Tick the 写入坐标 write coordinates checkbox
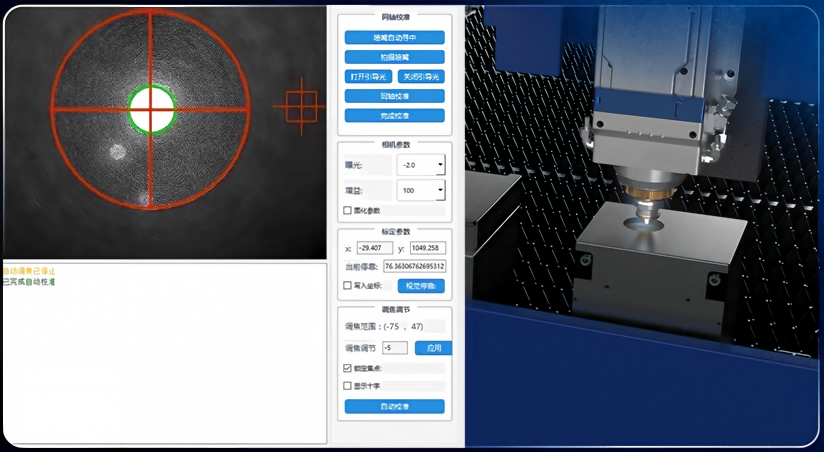The width and height of the screenshot is (824, 452). coord(347,285)
